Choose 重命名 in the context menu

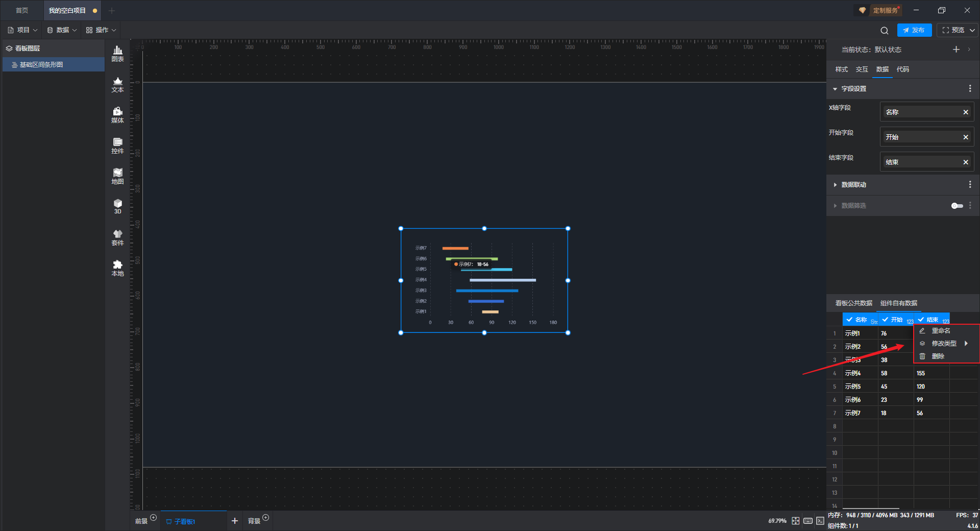point(940,331)
